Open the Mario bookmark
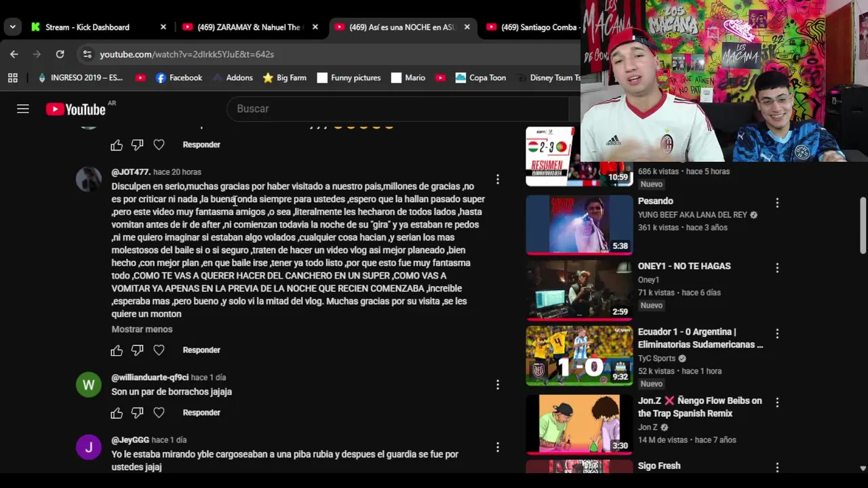868x488 pixels. coord(408,78)
